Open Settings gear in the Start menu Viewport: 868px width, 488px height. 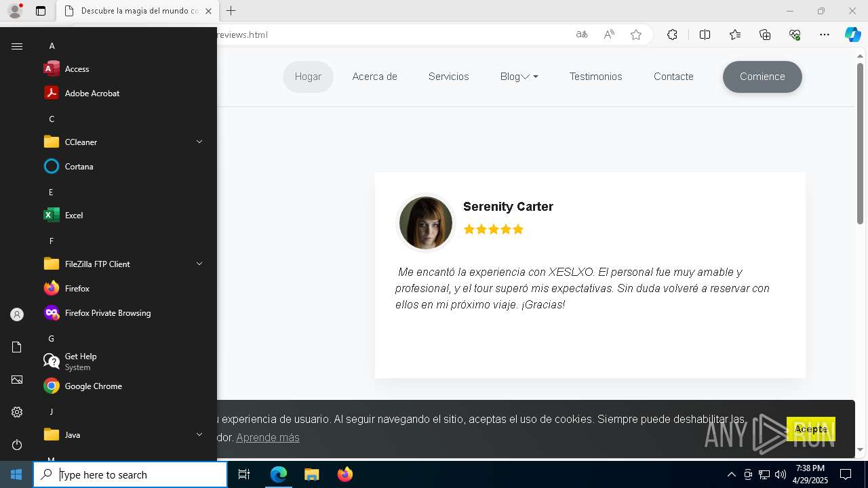coord(17,412)
